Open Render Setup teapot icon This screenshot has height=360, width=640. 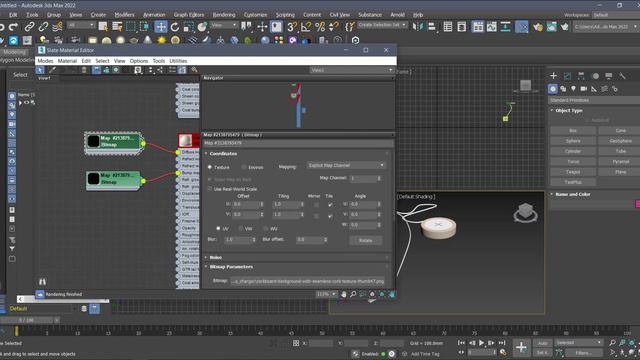pyautogui.click(x=538, y=27)
